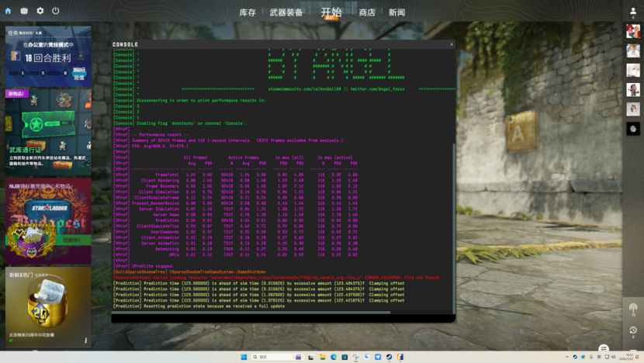Screen dimensions: 644x363
Task: Open the watch/TV icon in top-left
Action: pos(24,11)
